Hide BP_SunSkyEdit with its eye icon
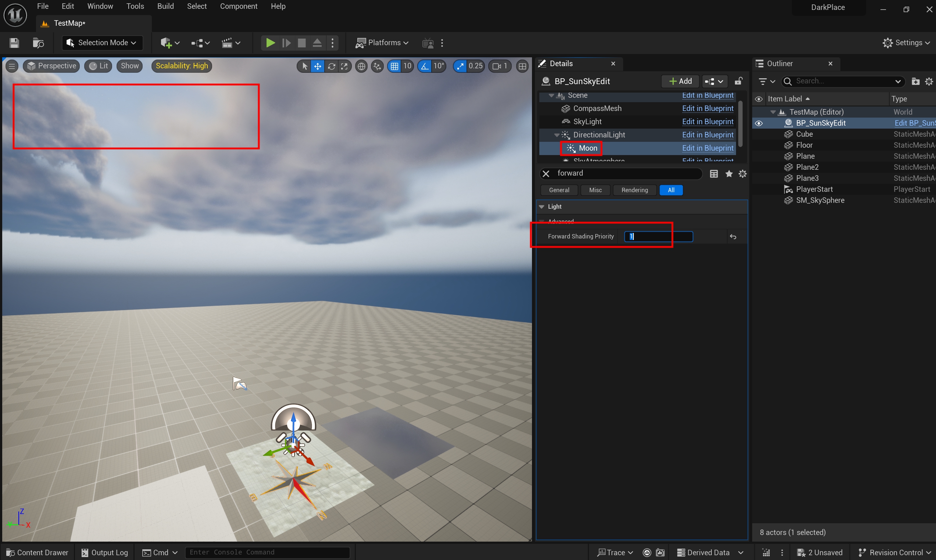 coord(758,123)
